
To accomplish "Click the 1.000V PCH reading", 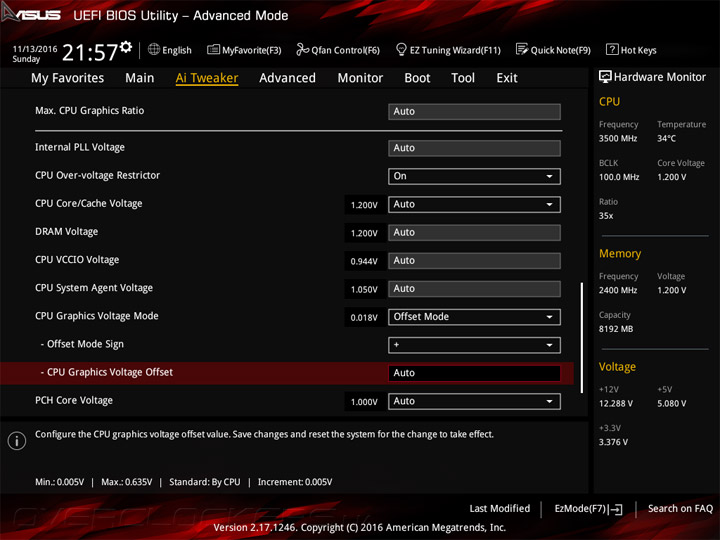I will (364, 402).
